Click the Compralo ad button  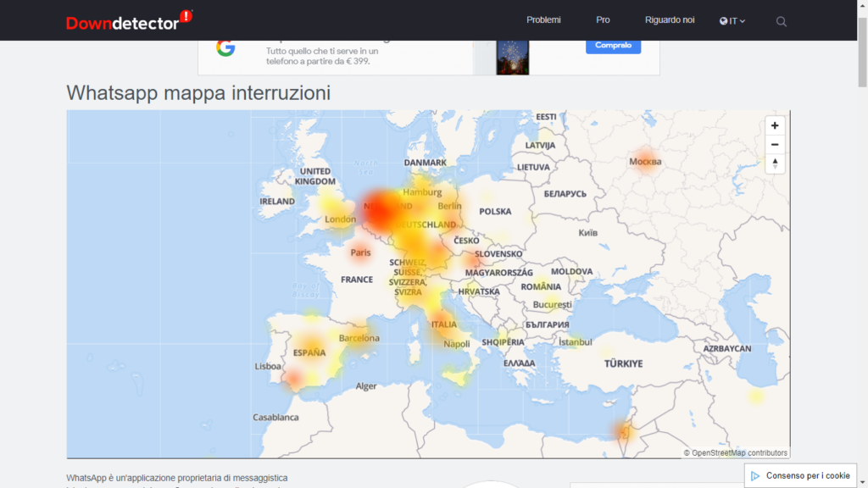(x=614, y=46)
